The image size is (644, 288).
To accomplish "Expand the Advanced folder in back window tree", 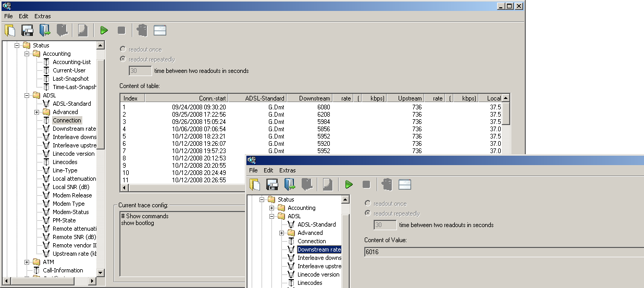I will pos(37,112).
